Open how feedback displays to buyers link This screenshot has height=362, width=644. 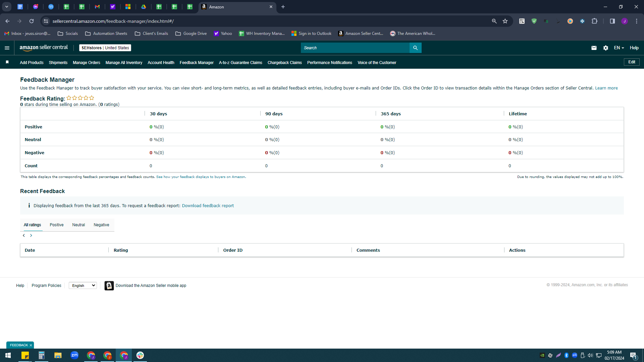[x=201, y=177]
